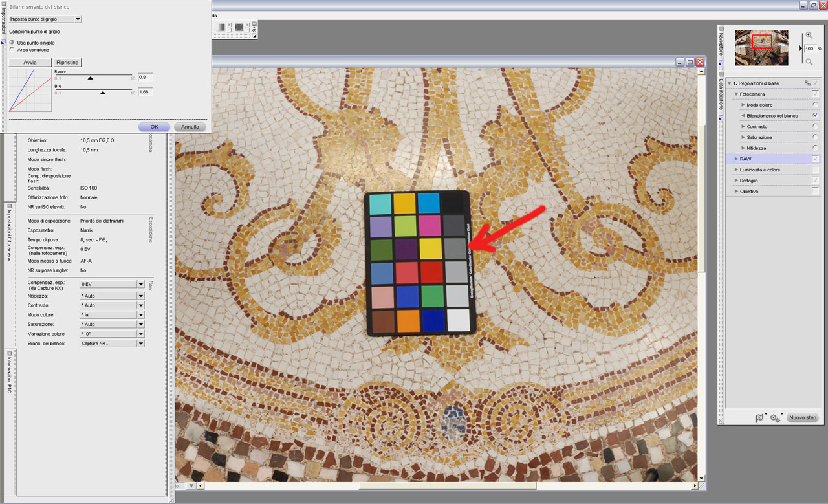This screenshot has width=828, height=504.
Task: Click the Rosso slider handle
Action: coord(91,78)
